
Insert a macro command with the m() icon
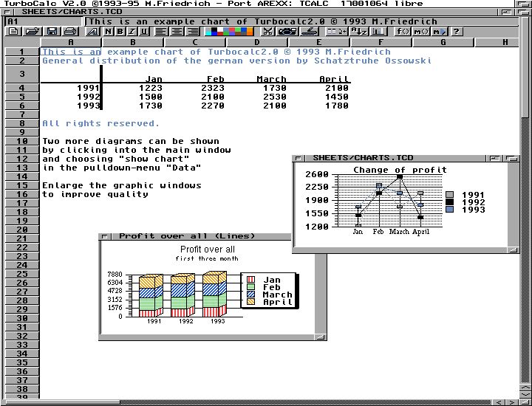pos(421,32)
